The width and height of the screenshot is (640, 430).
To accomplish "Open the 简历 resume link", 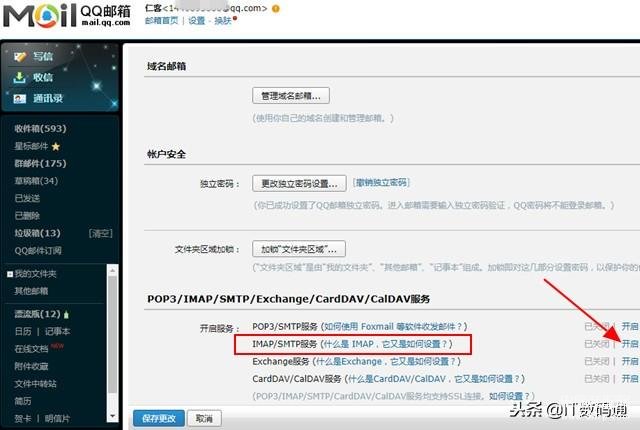I will tap(23, 401).
